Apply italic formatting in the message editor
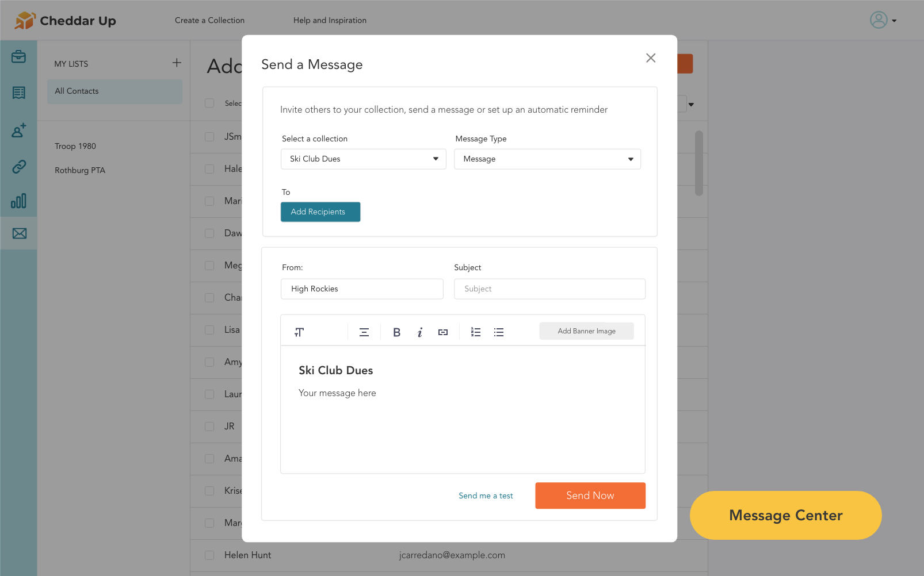 [419, 332]
